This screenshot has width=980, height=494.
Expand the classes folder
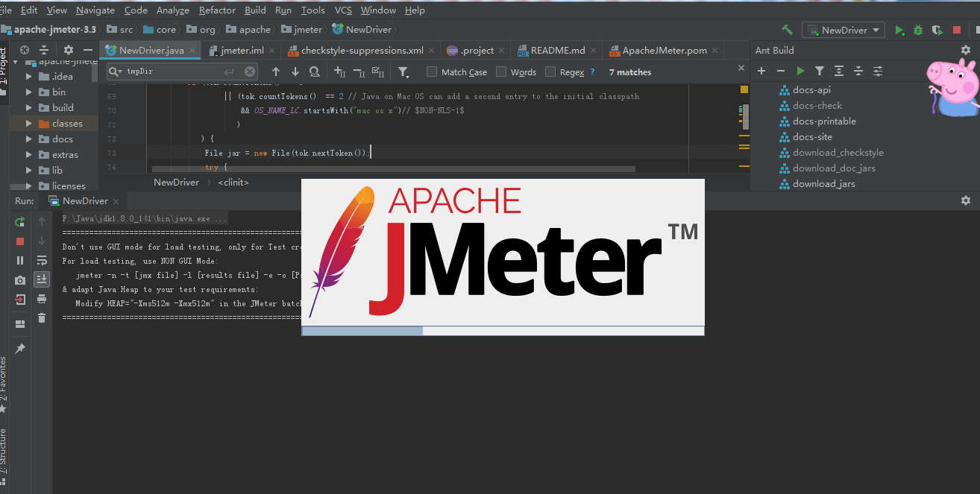coord(29,123)
